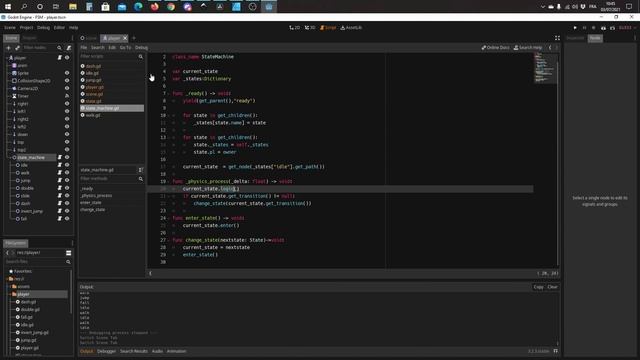Toggle visibility of jump node
This screenshot has width=640, height=360.
[67, 180]
